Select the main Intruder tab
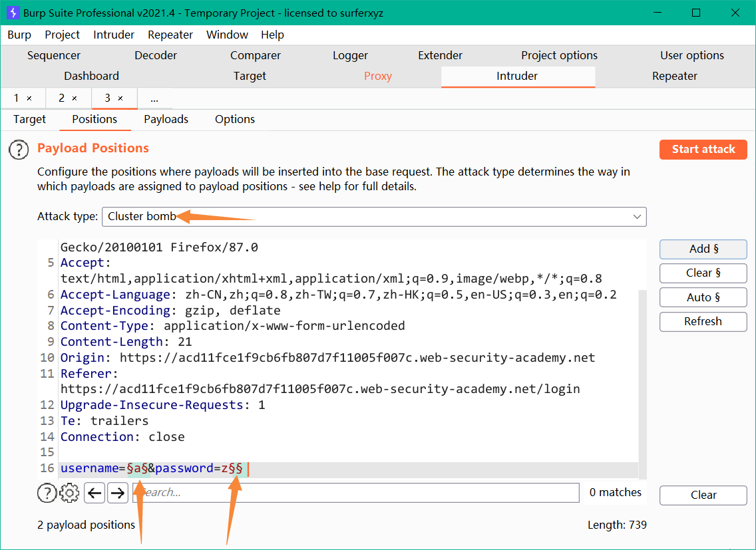Screen dimensions: 756x550 click(x=517, y=76)
